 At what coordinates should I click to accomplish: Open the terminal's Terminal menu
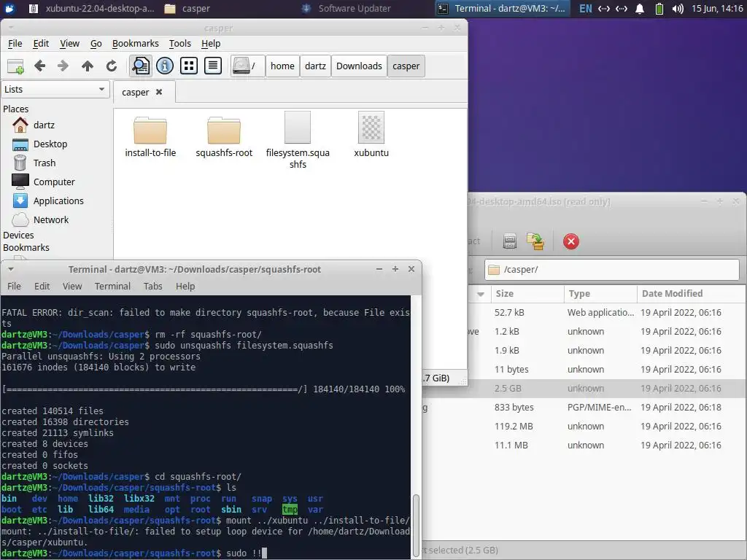112,286
